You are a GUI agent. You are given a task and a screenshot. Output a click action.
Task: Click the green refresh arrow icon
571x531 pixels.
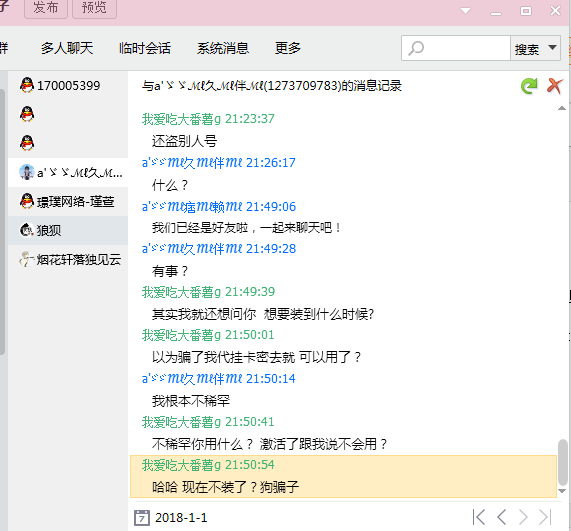coord(529,86)
